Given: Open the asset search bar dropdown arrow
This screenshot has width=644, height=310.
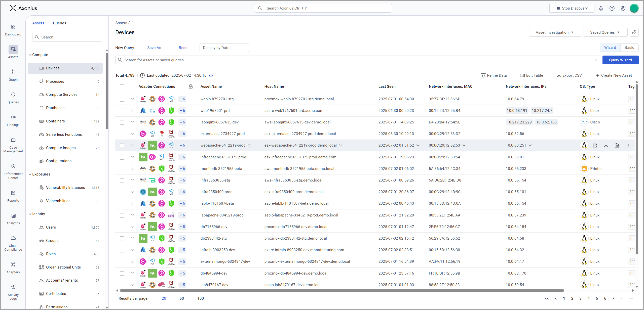Looking at the screenshot, I should [596, 60].
